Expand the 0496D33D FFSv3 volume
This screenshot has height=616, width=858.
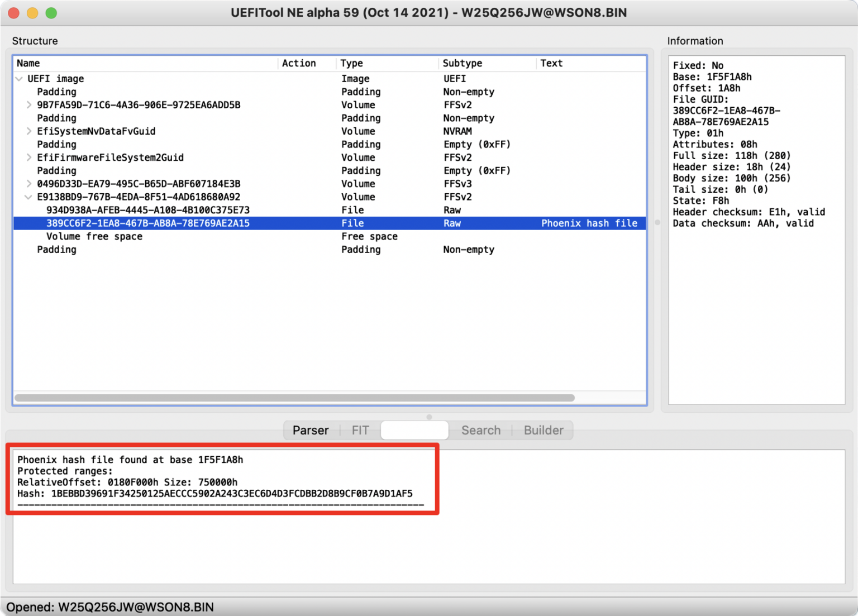click(x=28, y=183)
